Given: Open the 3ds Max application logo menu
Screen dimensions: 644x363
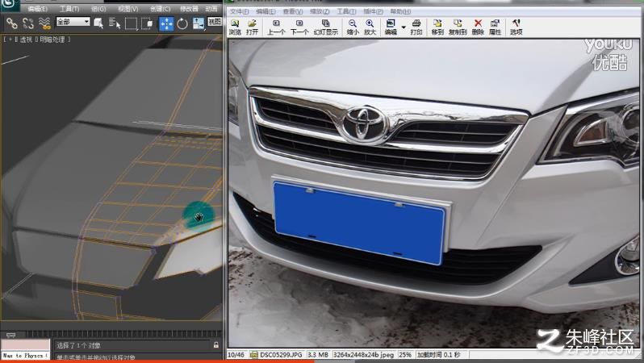Looking at the screenshot, I should click(10, 5).
